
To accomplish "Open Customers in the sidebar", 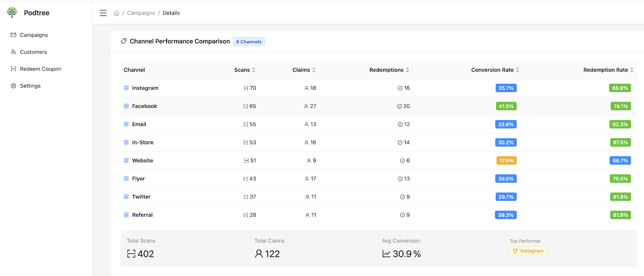I will [33, 52].
